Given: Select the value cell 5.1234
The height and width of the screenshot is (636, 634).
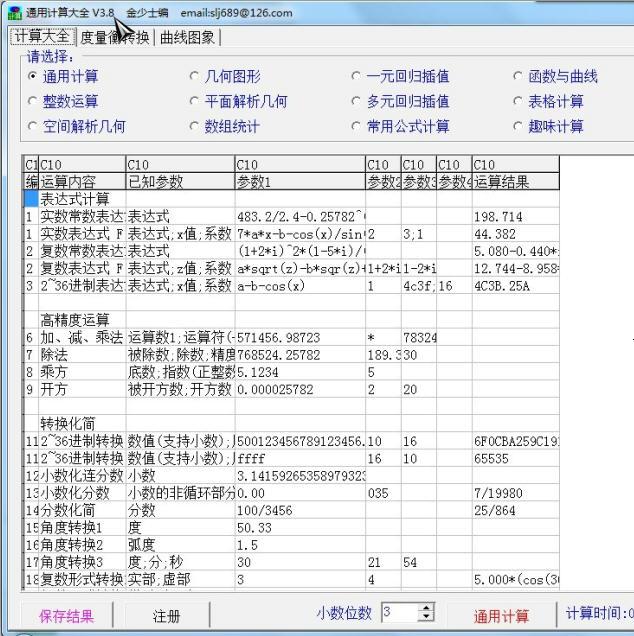Looking at the screenshot, I should coord(300,372).
